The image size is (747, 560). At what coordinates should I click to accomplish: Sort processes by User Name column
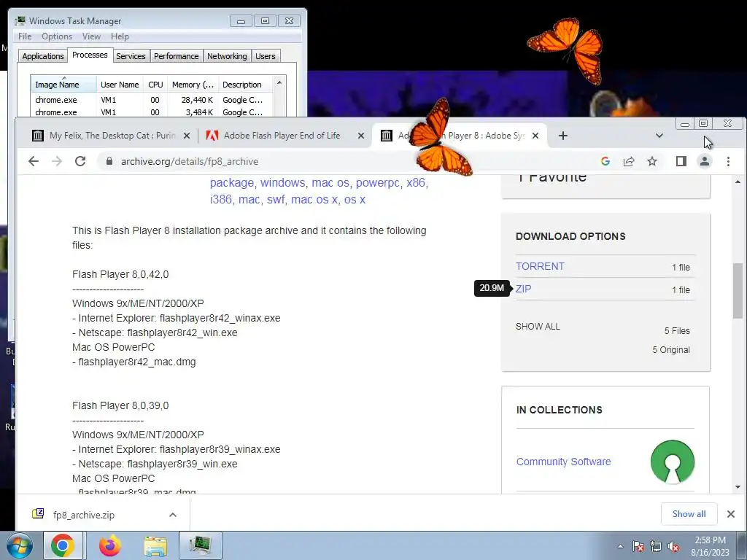tap(120, 85)
